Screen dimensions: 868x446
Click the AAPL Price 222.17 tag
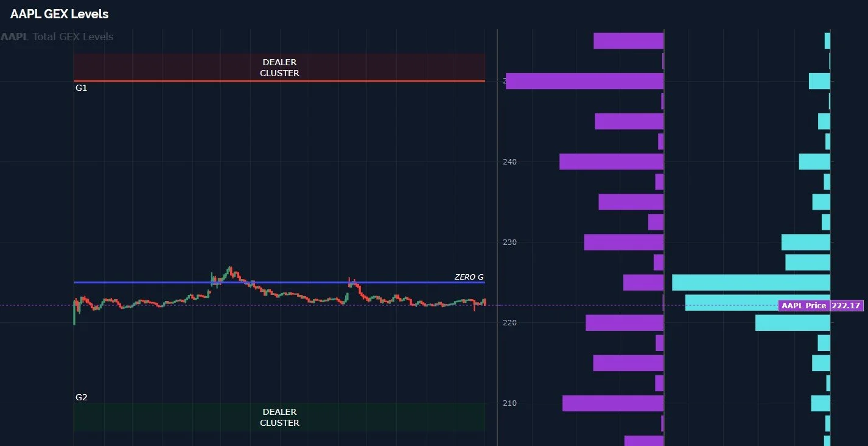tap(821, 305)
